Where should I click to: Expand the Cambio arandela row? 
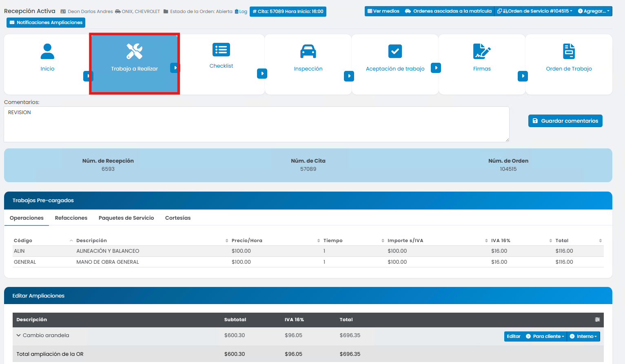[18, 335]
